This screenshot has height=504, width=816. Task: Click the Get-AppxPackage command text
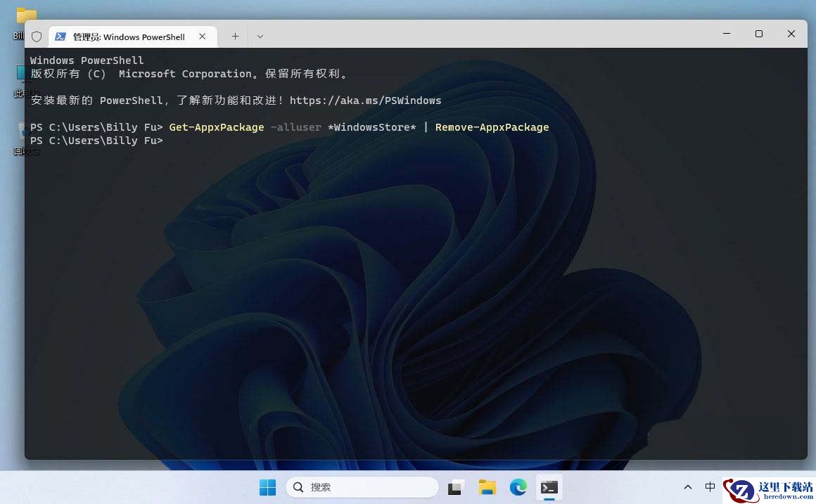(217, 127)
